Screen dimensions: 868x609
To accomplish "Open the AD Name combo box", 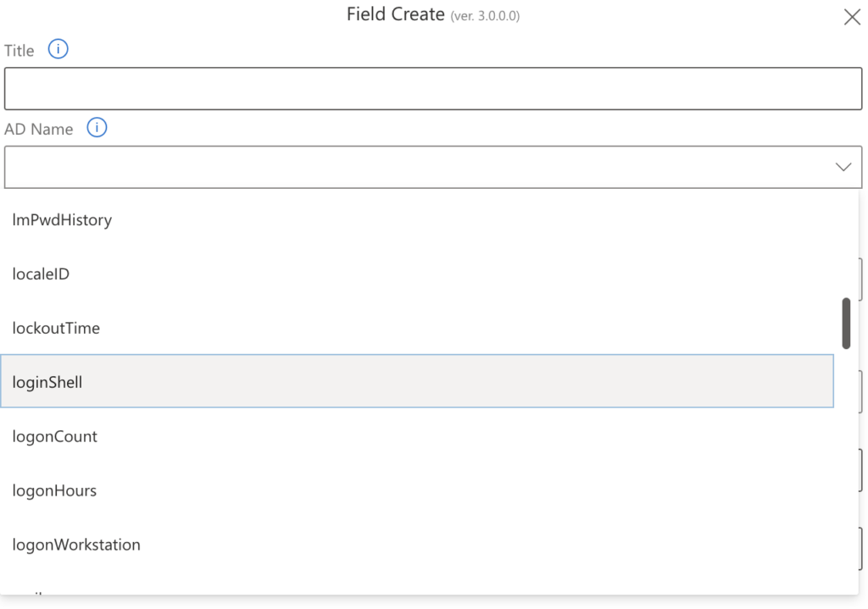I will [x=424, y=167].
